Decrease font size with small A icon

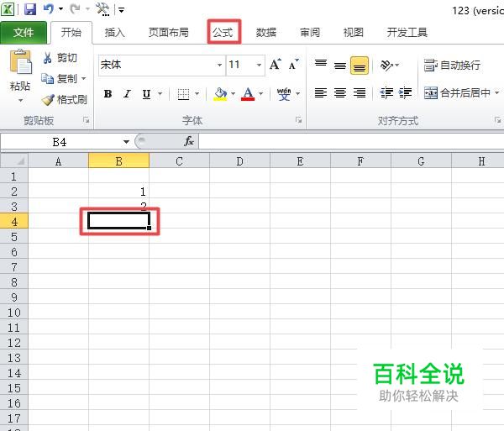[294, 65]
